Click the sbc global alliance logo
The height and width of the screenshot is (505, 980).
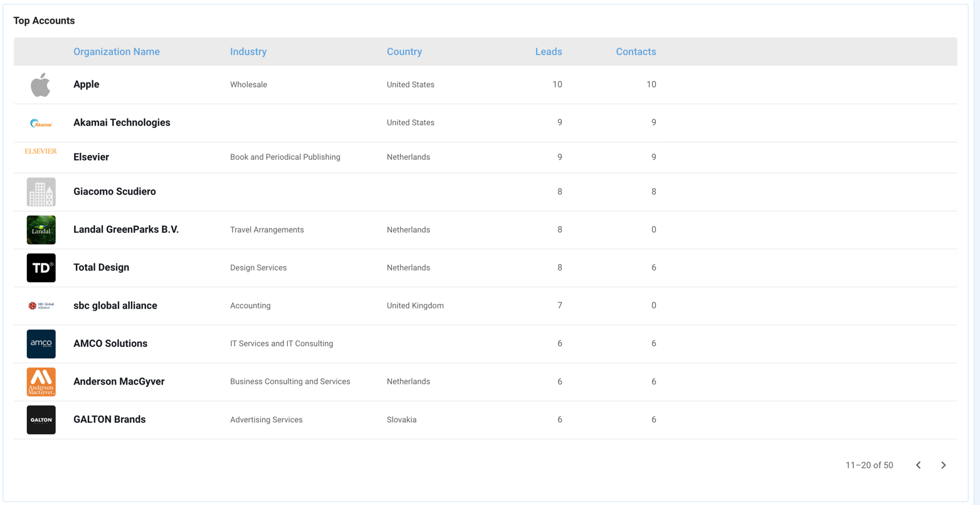tap(41, 306)
